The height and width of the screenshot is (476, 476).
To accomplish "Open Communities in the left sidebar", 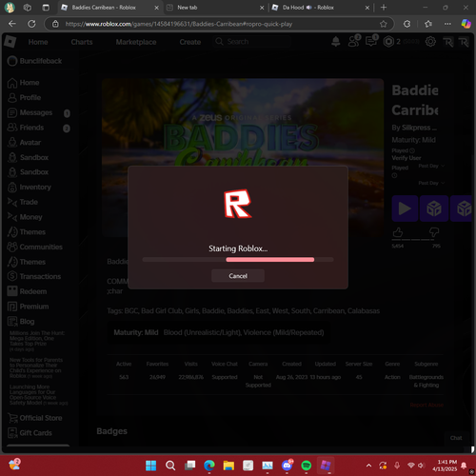I will coord(35,247).
